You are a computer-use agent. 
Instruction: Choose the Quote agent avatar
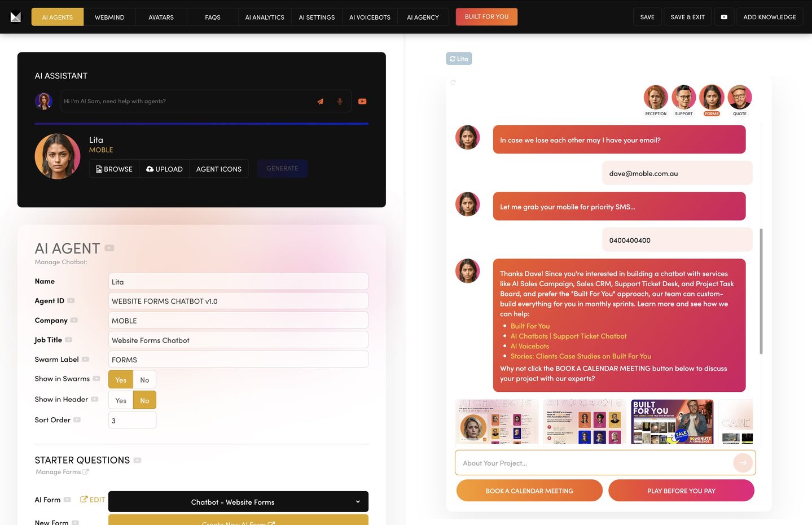pos(739,98)
